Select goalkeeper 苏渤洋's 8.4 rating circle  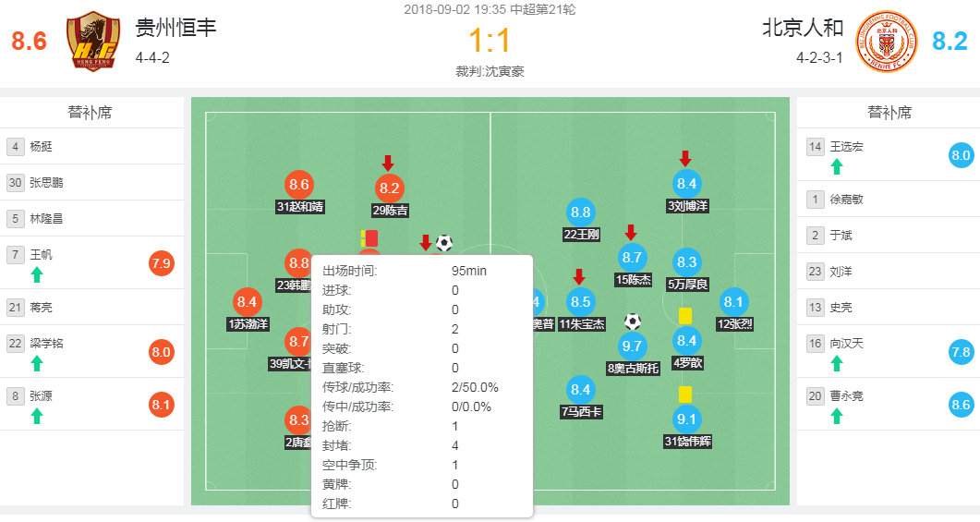click(248, 301)
